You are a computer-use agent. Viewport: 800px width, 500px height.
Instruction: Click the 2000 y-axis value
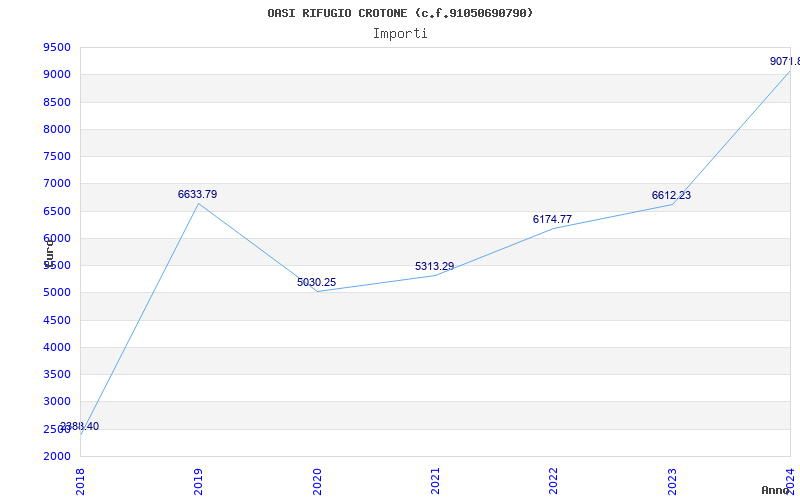tap(57, 456)
